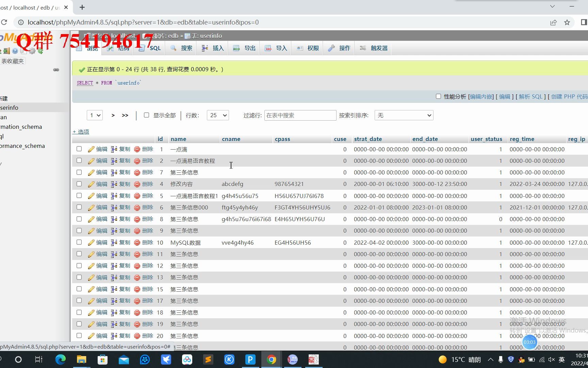
Task: Check the 显示全部 show all checkbox
Action: click(146, 115)
